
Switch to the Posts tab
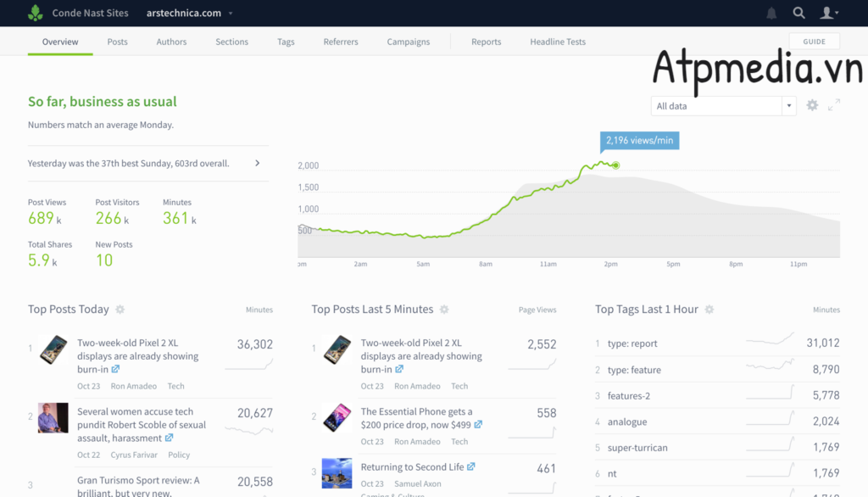click(x=117, y=42)
